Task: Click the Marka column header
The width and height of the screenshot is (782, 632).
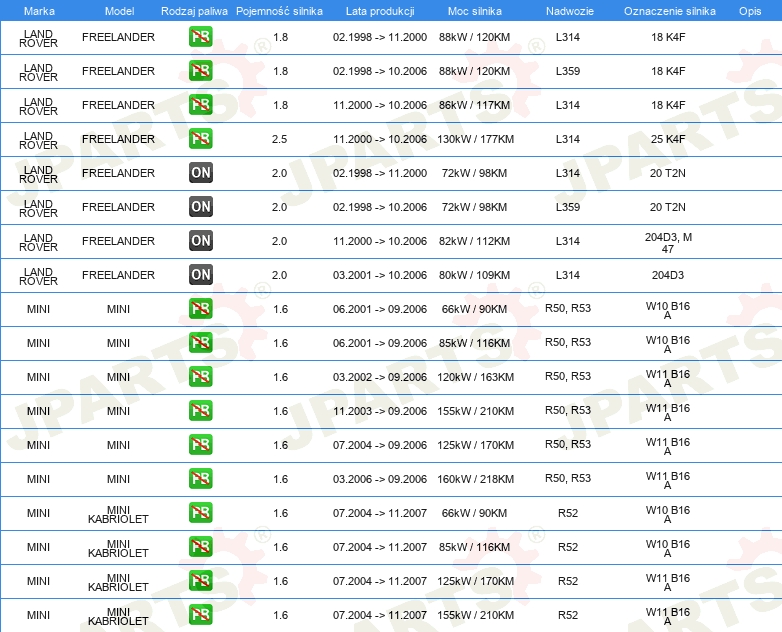Action: pyautogui.click(x=39, y=11)
